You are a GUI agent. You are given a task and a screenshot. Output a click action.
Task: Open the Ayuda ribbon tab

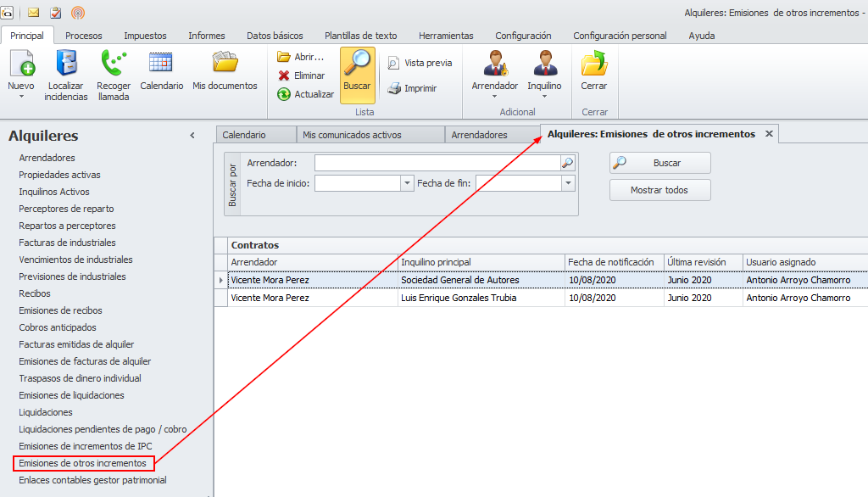point(701,36)
